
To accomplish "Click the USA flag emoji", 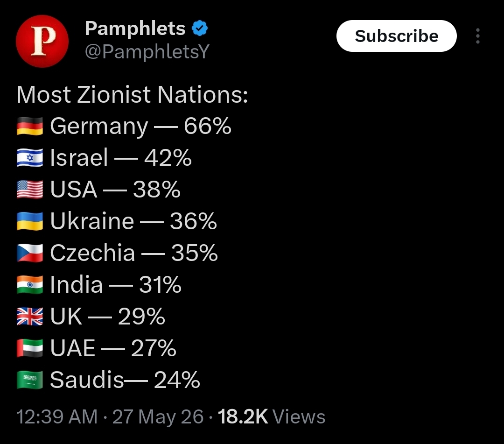I will pyautogui.click(x=29, y=190).
